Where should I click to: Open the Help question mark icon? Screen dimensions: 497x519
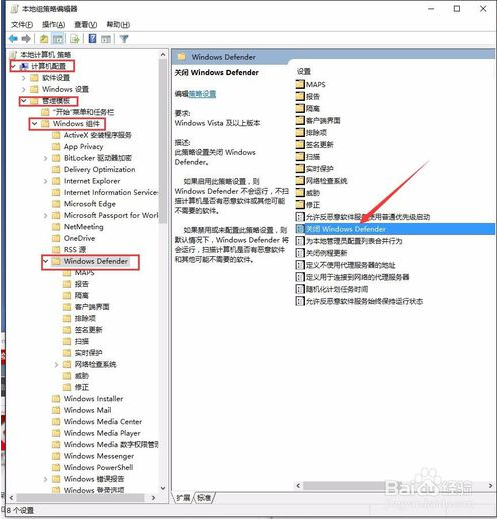point(92,39)
